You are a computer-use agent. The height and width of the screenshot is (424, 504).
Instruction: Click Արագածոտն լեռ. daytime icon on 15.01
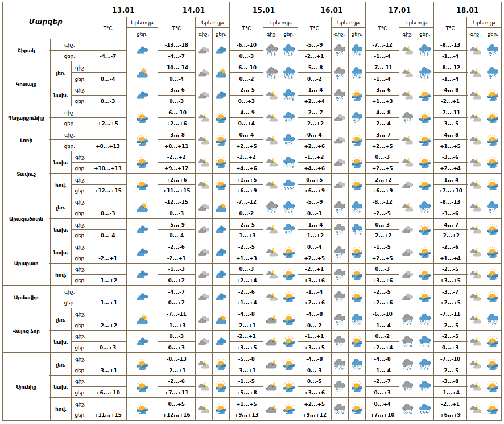289,207
